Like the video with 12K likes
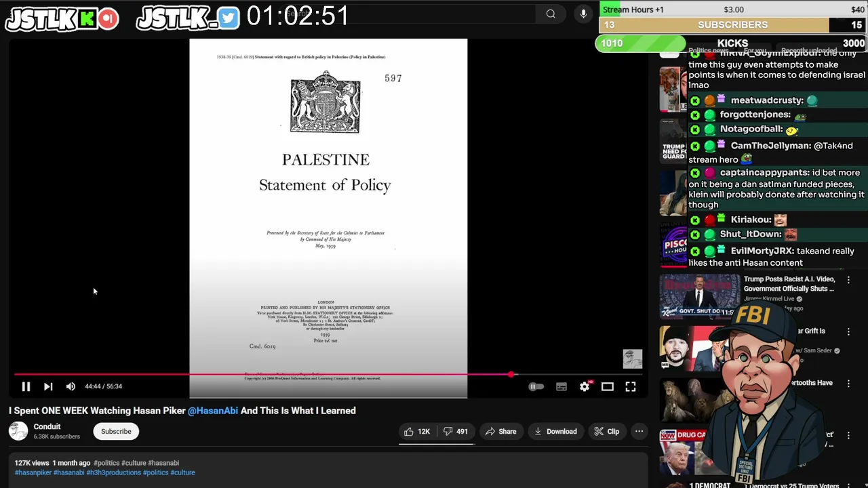868x488 pixels. (x=417, y=431)
